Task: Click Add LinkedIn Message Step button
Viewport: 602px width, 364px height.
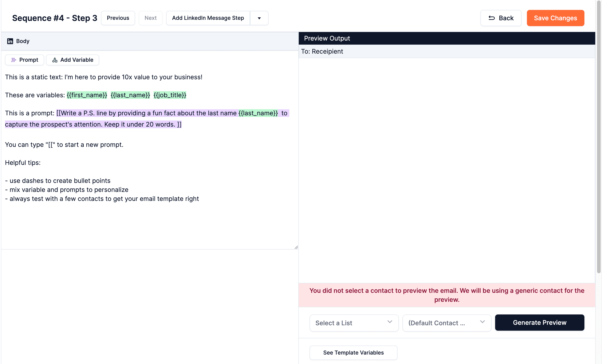Action: click(208, 18)
